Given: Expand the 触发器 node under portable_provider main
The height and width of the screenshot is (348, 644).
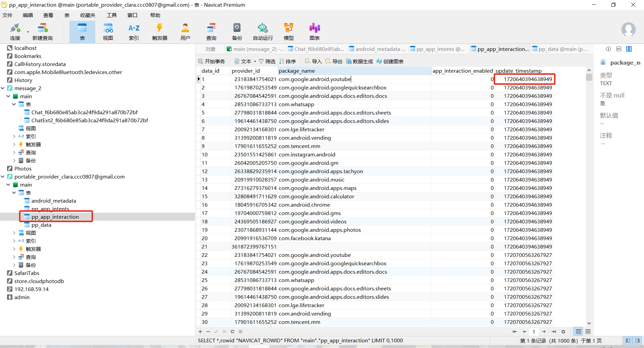Looking at the screenshot, I should 14,249.
